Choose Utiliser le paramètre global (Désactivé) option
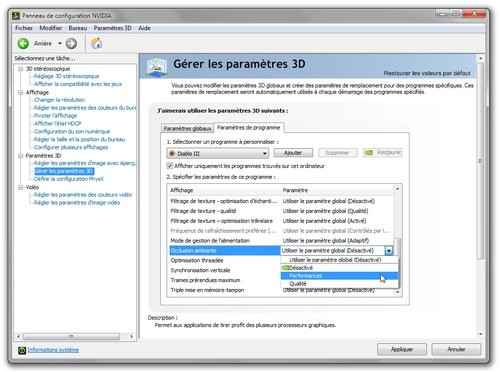Image resolution: width=500 pixels, height=372 pixels. (x=340, y=260)
